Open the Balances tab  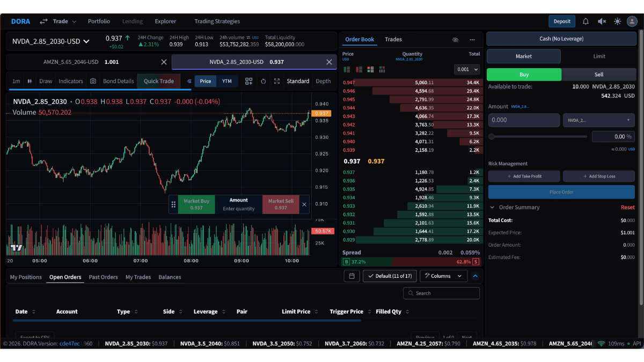pos(170,277)
